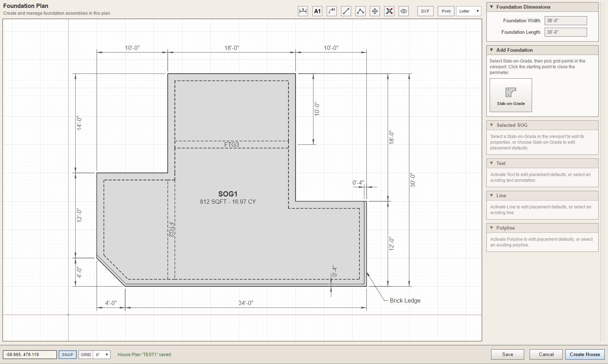The width and height of the screenshot is (608, 364).
Task: Toggle the GRID button
Action: pyautogui.click(x=86, y=355)
